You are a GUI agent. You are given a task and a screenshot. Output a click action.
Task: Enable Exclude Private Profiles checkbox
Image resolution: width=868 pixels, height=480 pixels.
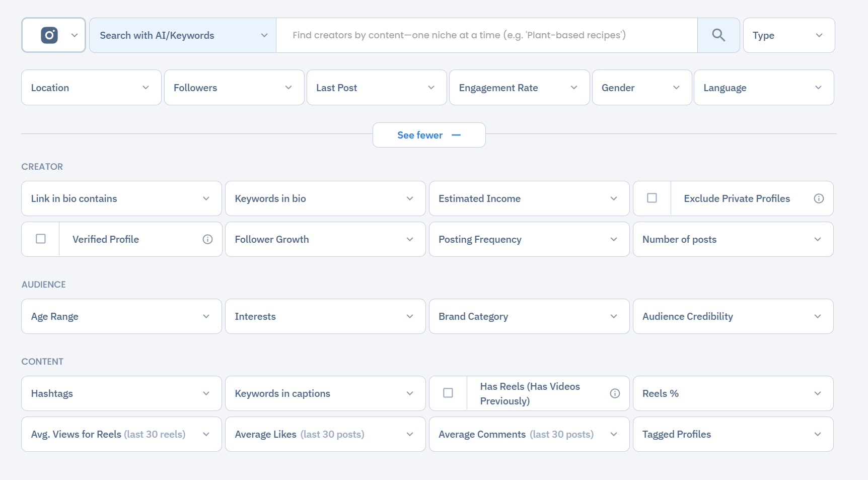pos(652,198)
